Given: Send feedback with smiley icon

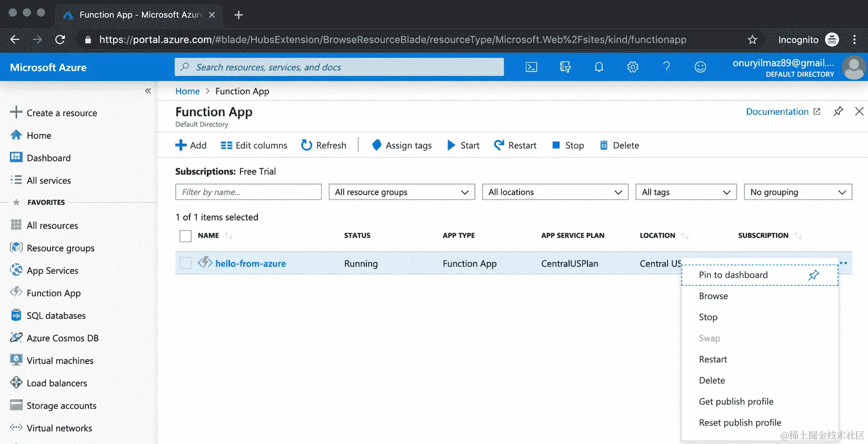Looking at the screenshot, I should tap(700, 67).
